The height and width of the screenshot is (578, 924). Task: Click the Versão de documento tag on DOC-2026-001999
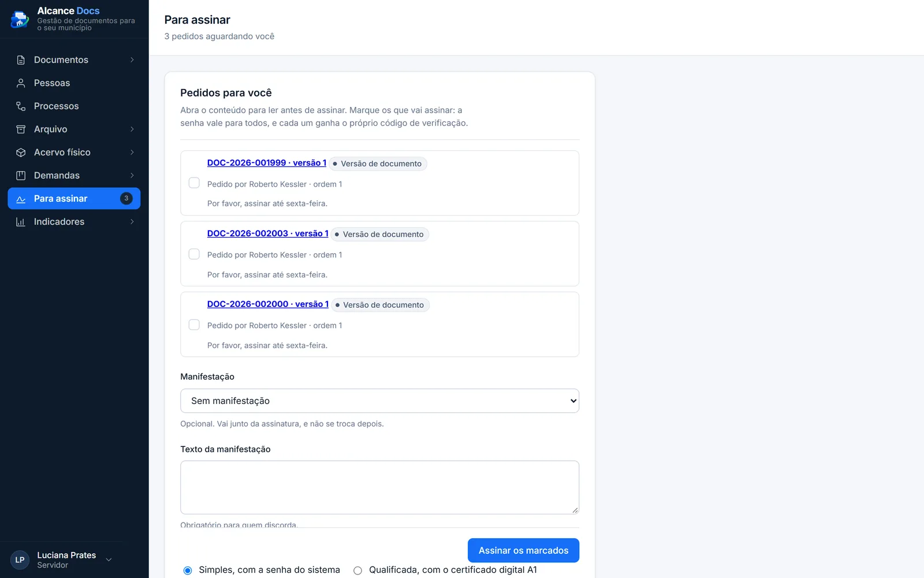378,164
